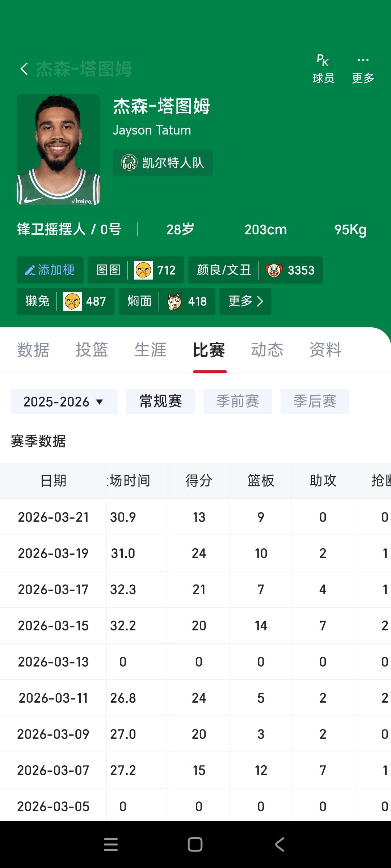The height and width of the screenshot is (868, 391).
Task: Switch to the 数据 tab
Action: click(x=33, y=350)
